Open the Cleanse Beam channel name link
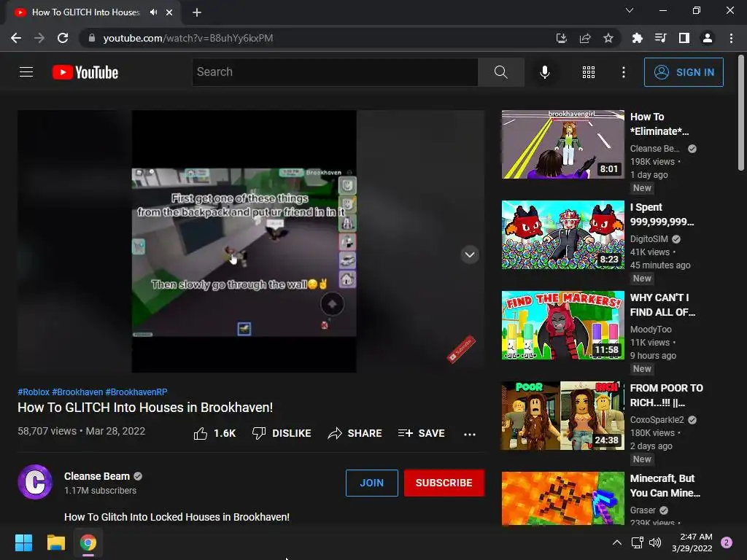This screenshot has height=560, width=747. pyautogui.click(x=97, y=476)
